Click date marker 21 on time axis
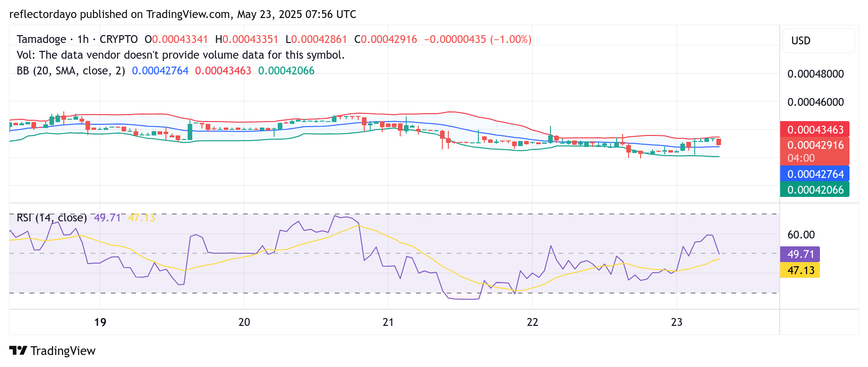The image size is (868, 367). click(x=388, y=322)
